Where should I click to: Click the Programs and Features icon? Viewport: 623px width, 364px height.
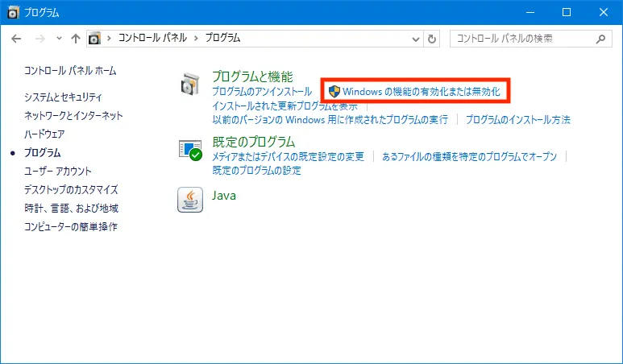pyautogui.click(x=190, y=84)
